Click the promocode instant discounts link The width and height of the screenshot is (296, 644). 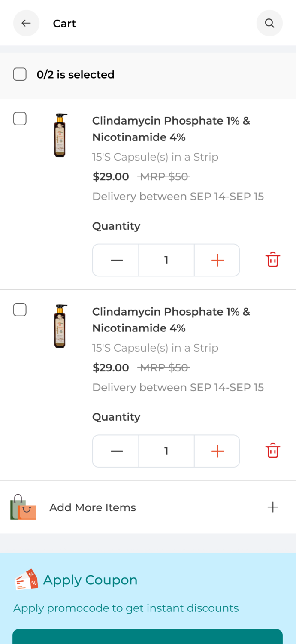pyautogui.click(x=126, y=608)
